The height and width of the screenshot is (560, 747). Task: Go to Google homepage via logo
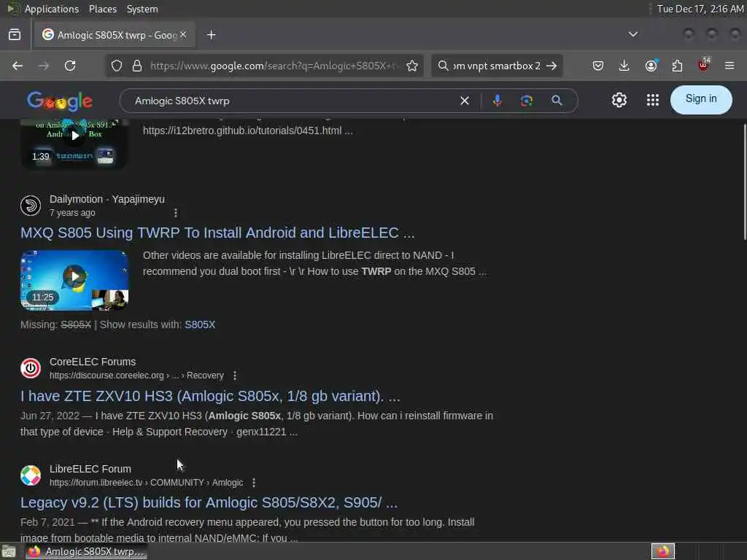60,101
